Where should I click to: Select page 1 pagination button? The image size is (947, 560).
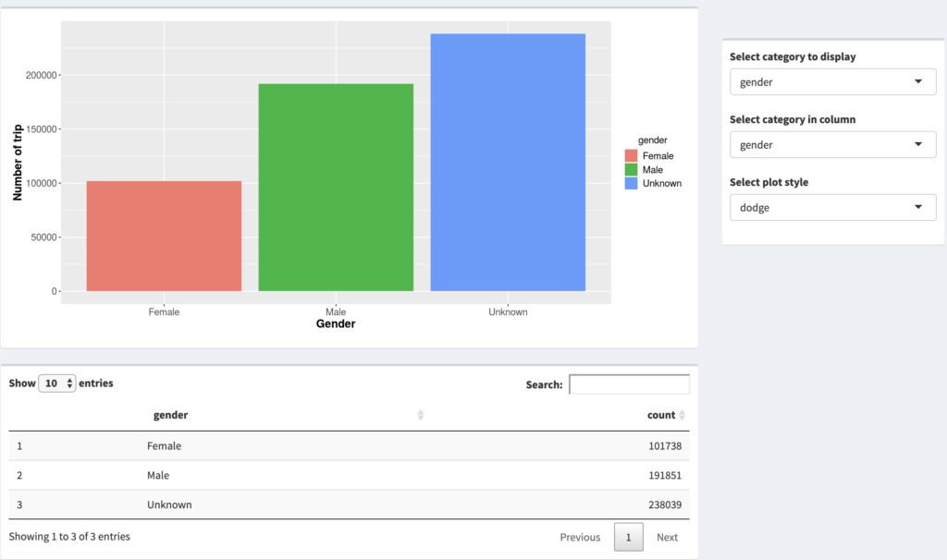(x=628, y=537)
